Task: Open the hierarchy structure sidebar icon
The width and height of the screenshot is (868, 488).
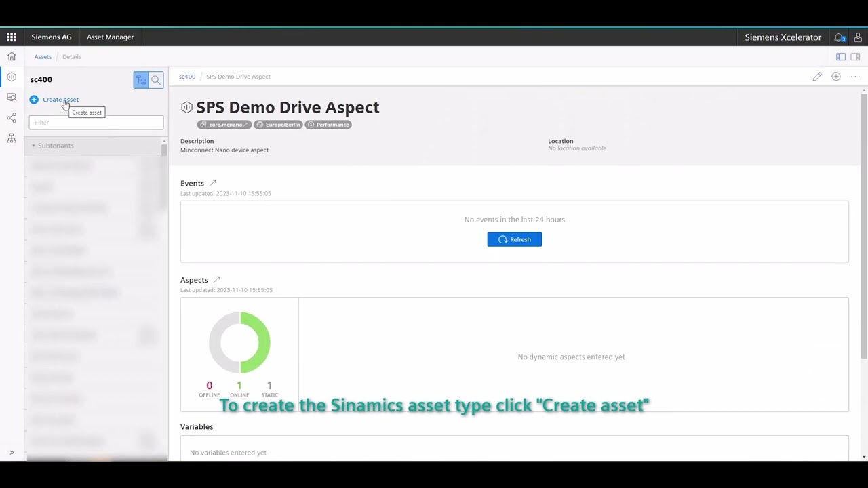Action: (12, 138)
